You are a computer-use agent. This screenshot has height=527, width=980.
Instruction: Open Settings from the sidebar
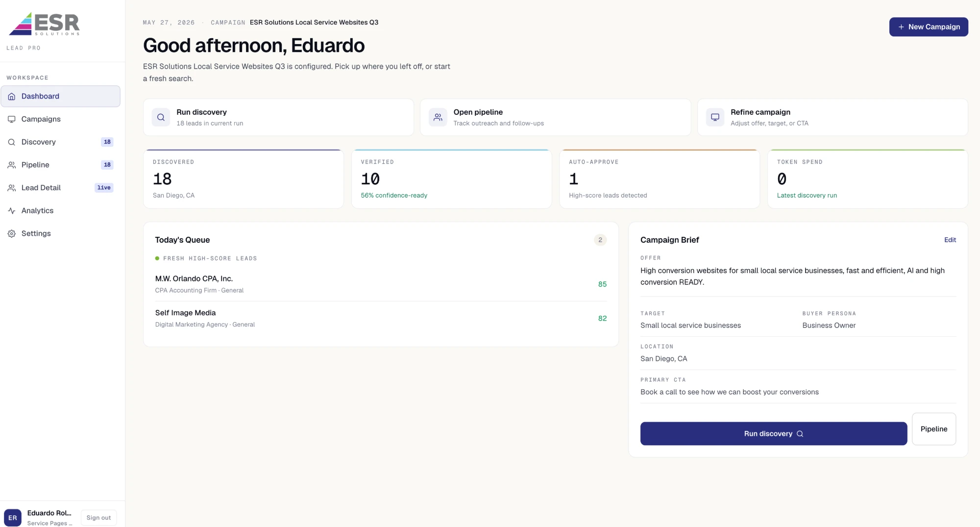[60, 234]
